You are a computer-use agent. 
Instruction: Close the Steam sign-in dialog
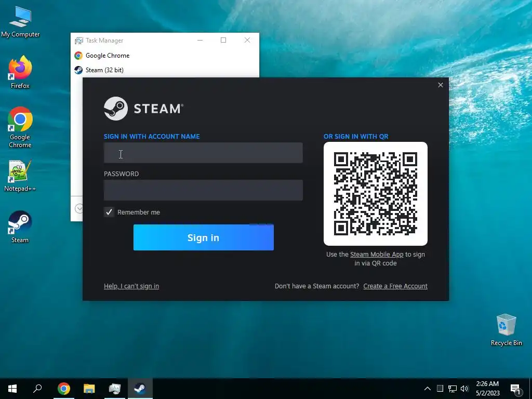(441, 85)
